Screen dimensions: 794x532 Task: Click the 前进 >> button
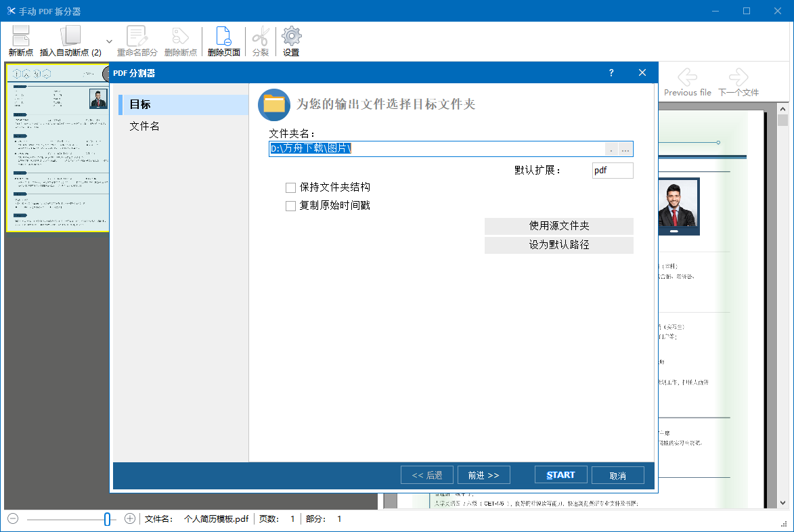[x=483, y=475]
